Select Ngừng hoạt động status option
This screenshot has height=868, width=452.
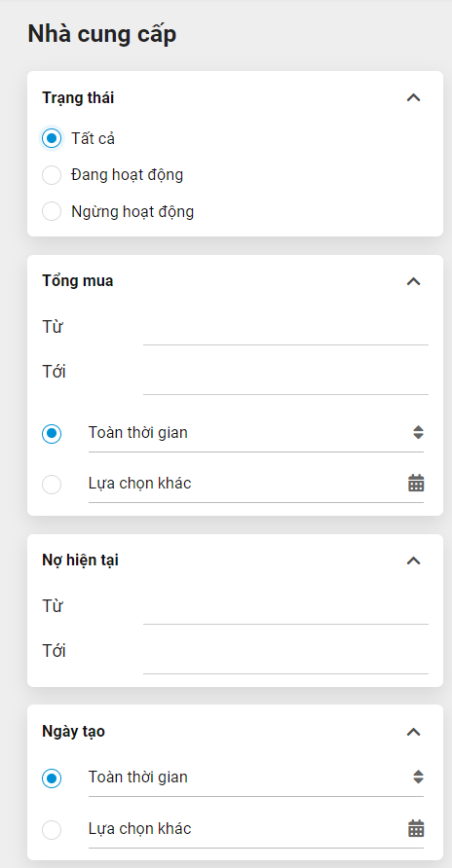pos(52,211)
